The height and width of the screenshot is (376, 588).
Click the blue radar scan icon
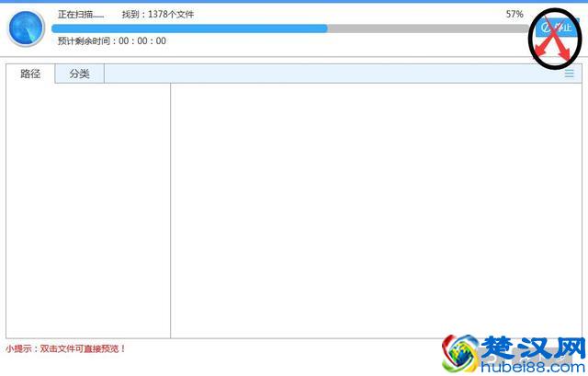(x=27, y=28)
